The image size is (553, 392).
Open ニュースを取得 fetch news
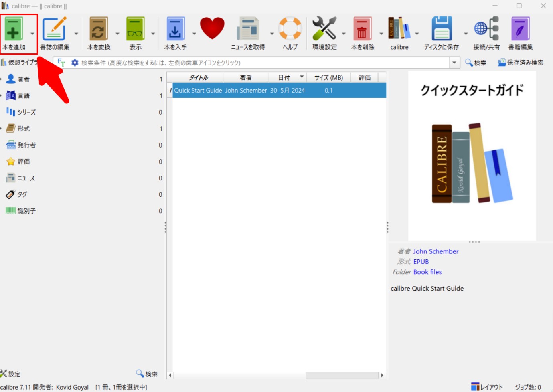coord(248,29)
